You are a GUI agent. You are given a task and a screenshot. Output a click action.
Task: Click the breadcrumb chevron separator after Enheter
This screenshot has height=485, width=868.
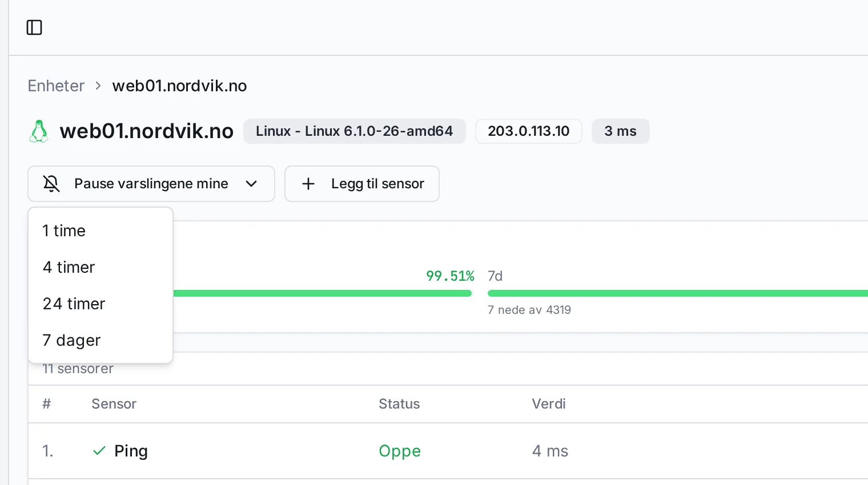(98, 86)
